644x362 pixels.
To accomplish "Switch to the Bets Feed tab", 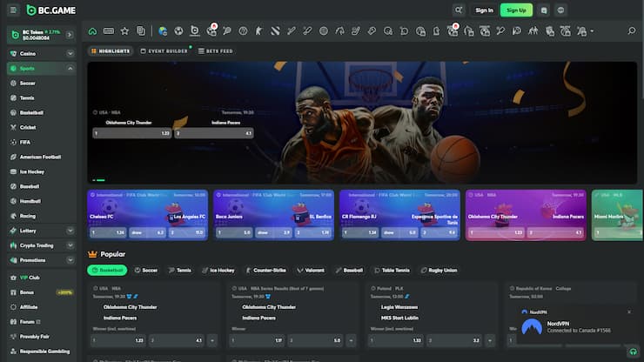I will [x=216, y=51].
